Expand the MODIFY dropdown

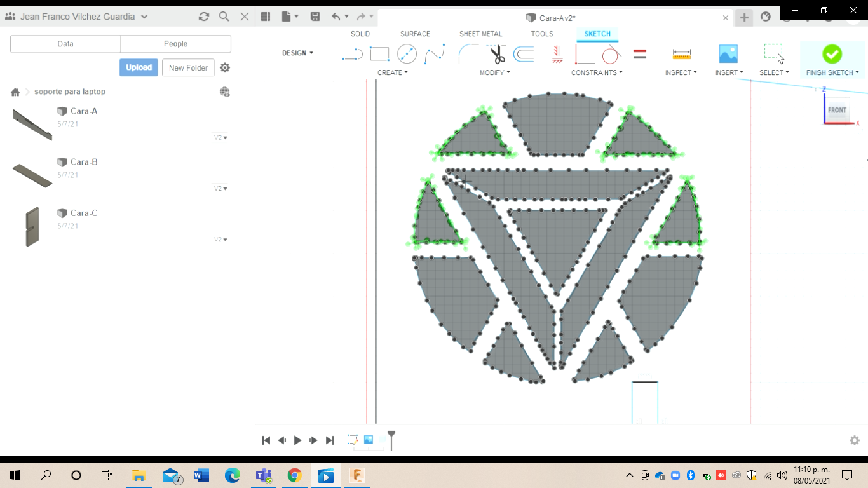pyautogui.click(x=495, y=72)
